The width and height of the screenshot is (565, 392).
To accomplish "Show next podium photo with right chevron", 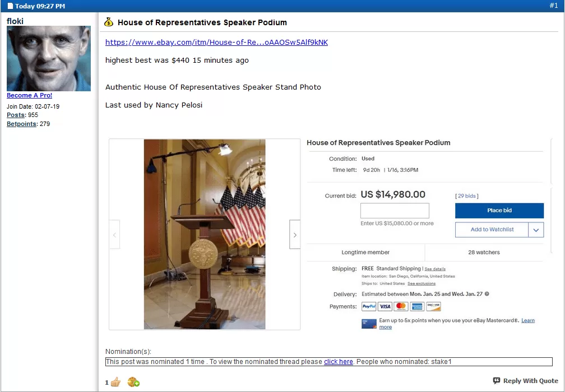I will pos(295,235).
